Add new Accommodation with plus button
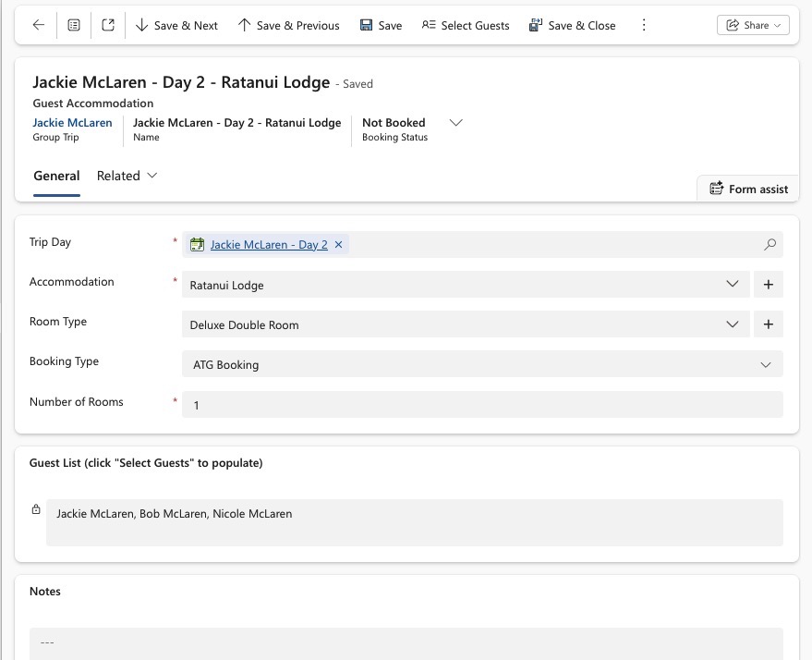The image size is (812, 660). [x=769, y=285]
